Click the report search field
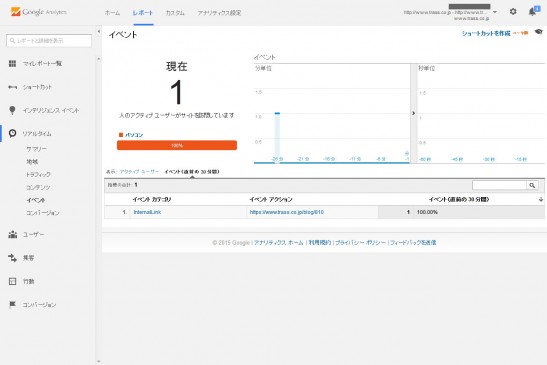 pos(49,40)
